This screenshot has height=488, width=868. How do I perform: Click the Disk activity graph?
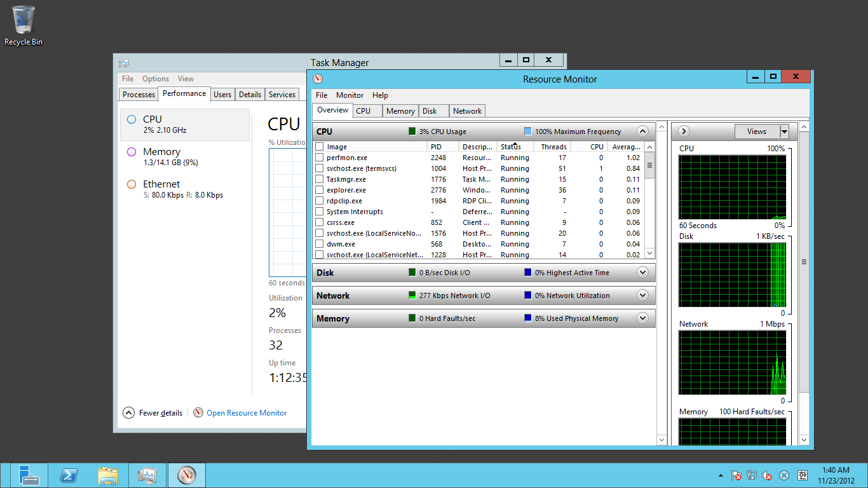click(732, 274)
